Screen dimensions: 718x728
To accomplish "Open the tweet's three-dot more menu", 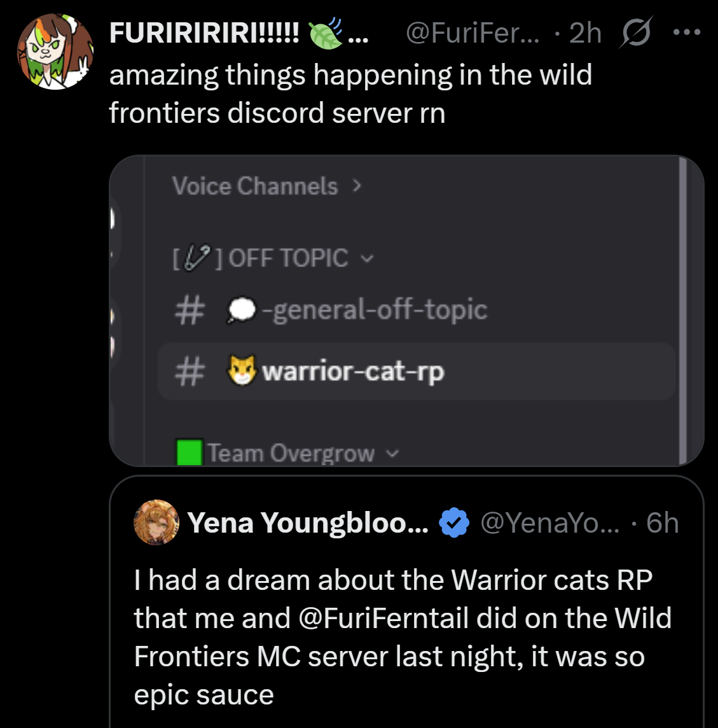I will (x=686, y=32).
